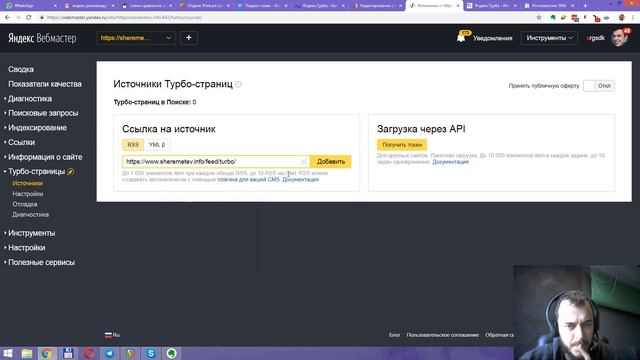Open Настройки under Турбо-страницы
640x360 pixels.
[28, 194]
